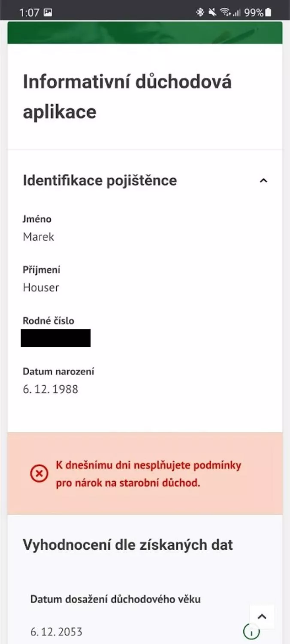Tap the clock showing 1:07
290x644 pixels.
pos(29,12)
